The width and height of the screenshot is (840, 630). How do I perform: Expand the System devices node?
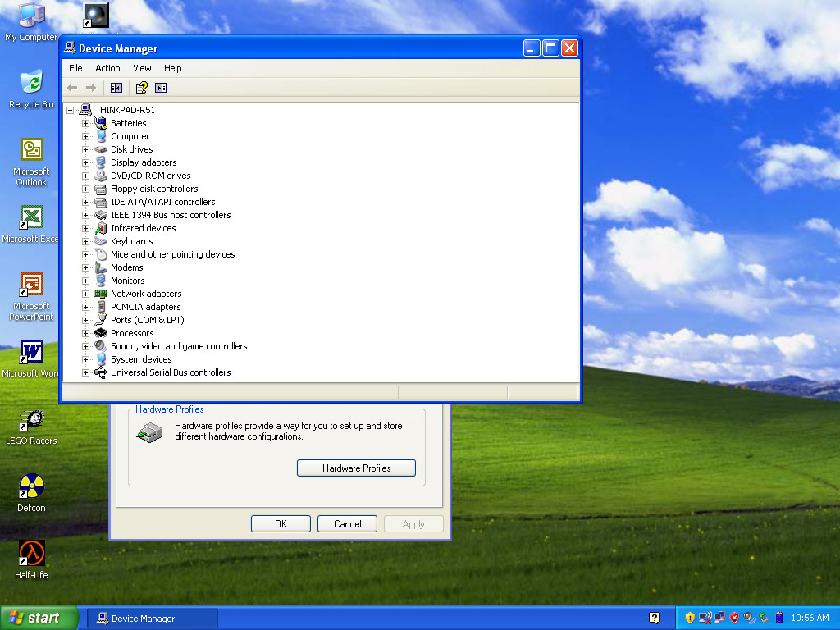point(85,359)
